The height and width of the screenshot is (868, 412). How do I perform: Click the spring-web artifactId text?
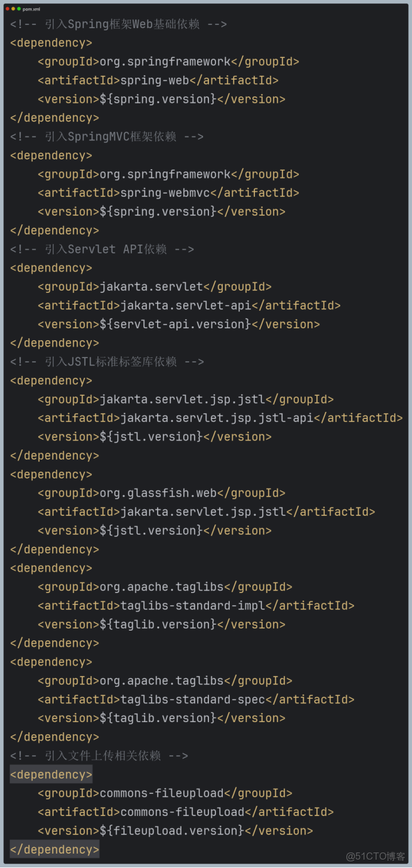point(155,80)
